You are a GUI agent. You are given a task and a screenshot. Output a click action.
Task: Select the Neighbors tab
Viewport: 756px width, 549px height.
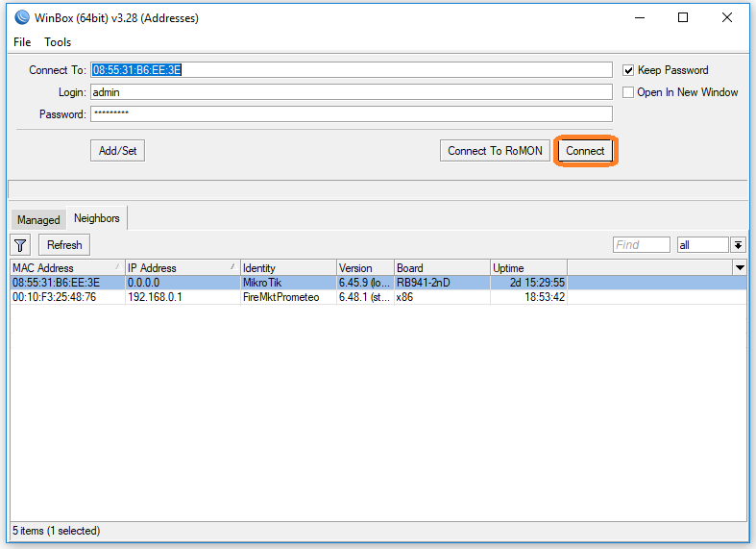click(97, 218)
